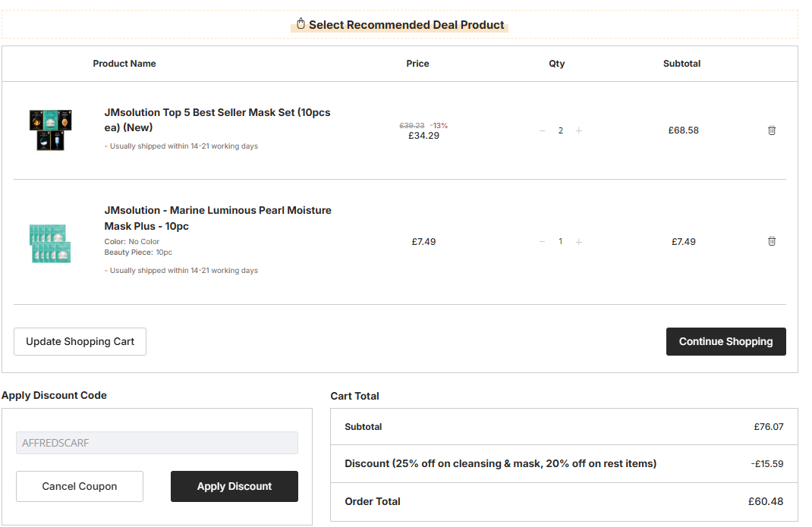The width and height of the screenshot is (812, 527).
Task: Open Marine Luminous Pearl Moisture Mask link
Action: coord(218,218)
